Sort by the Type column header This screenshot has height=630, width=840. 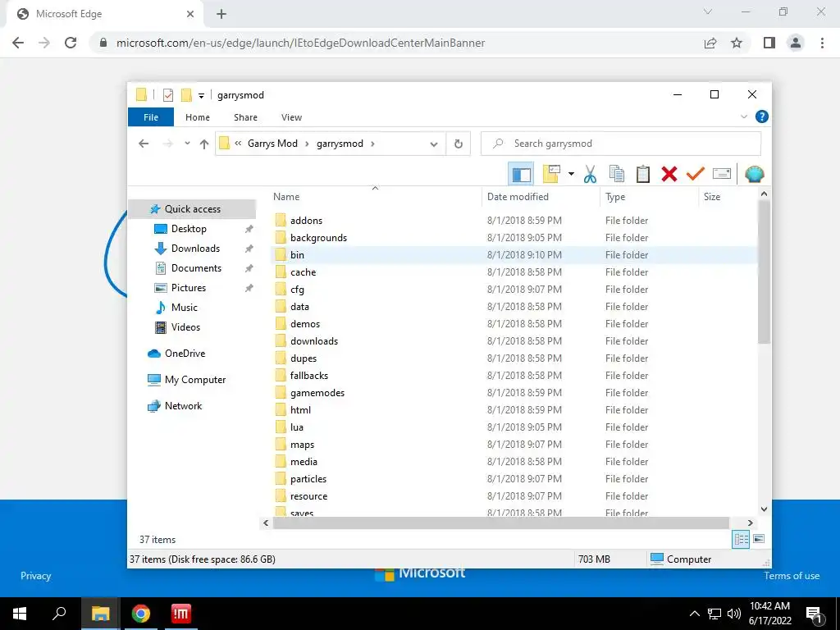click(615, 197)
